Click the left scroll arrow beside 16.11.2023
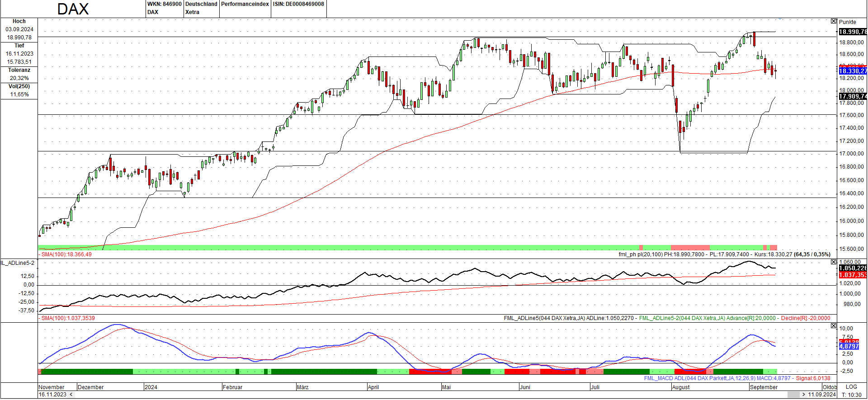This screenshot has width=868, height=400. (x=71, y=395)
